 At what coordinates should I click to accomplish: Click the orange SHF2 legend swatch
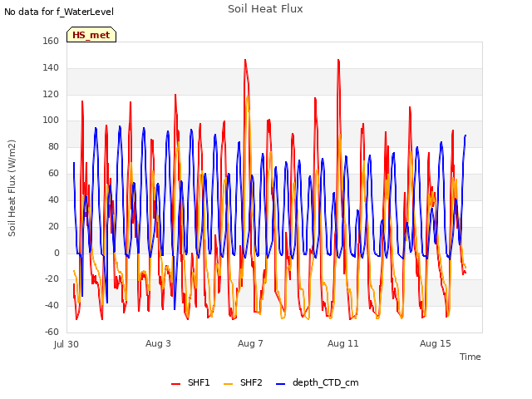tap(229, 383)
